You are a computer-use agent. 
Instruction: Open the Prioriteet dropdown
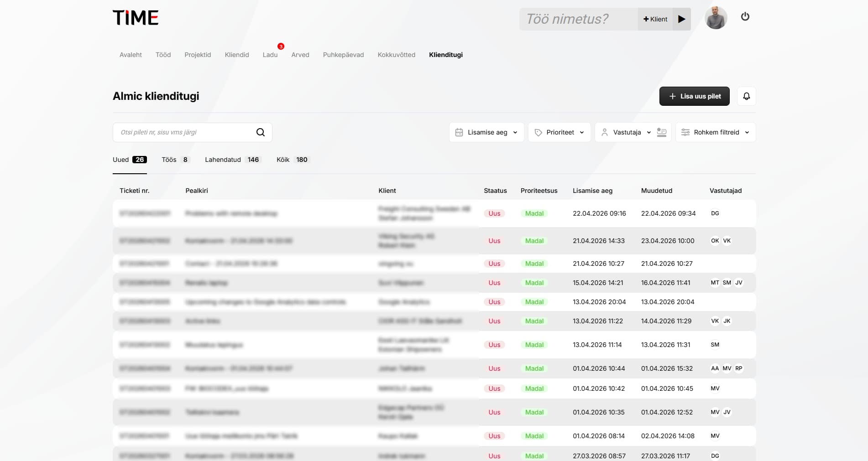[559, 132]
